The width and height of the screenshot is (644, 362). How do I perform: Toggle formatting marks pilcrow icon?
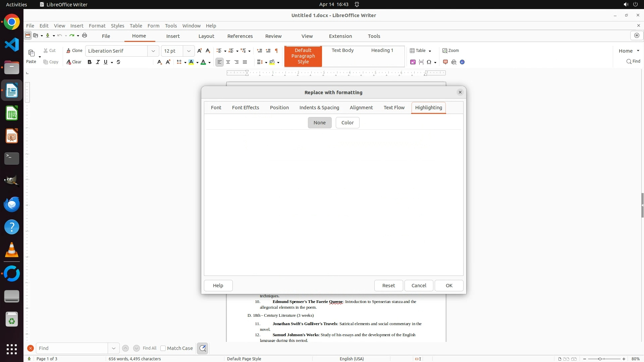tap(276, 51)
